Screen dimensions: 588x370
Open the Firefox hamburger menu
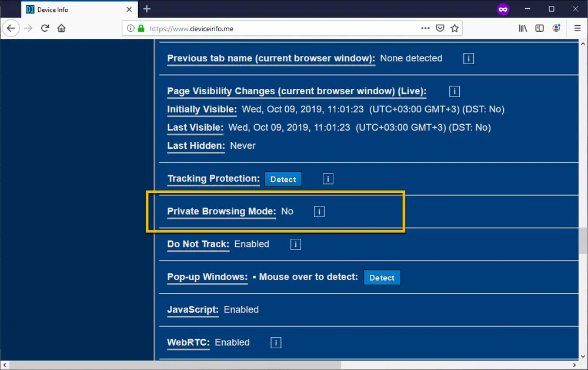tap(577, 28)
